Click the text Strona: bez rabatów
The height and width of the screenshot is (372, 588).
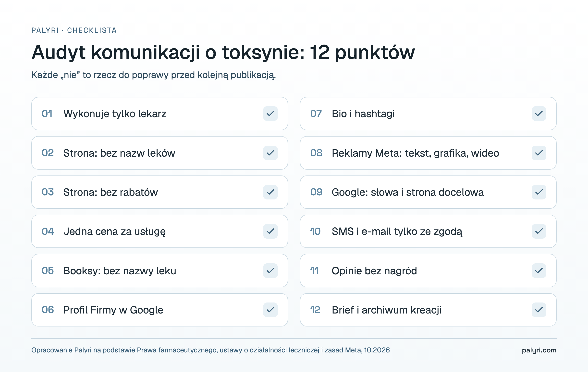coord(110,192)
